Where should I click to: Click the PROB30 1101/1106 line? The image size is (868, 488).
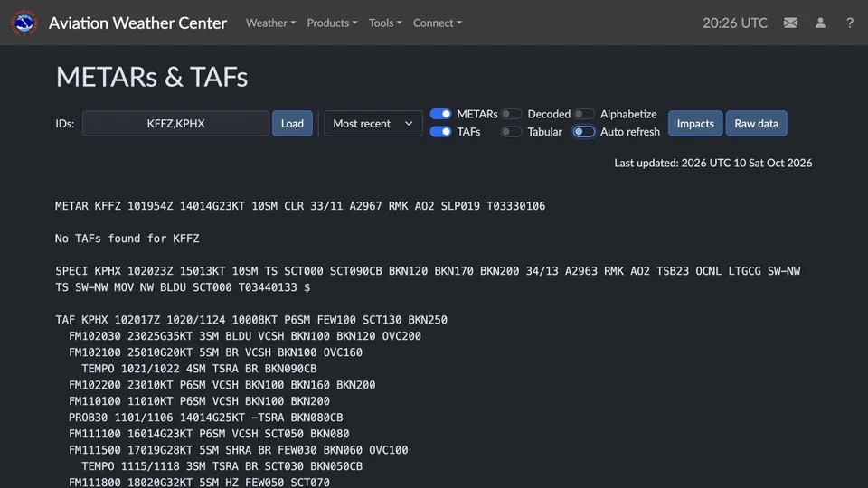(x=206, y=418)
